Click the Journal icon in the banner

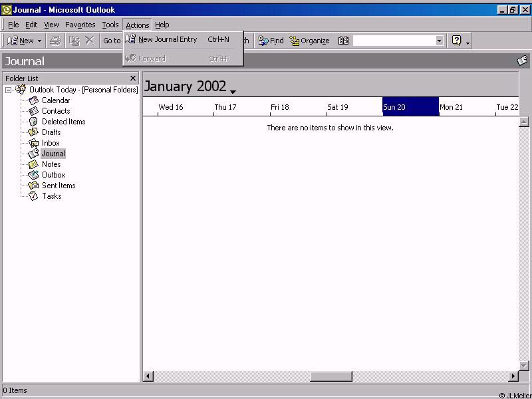tap(523, 61)
